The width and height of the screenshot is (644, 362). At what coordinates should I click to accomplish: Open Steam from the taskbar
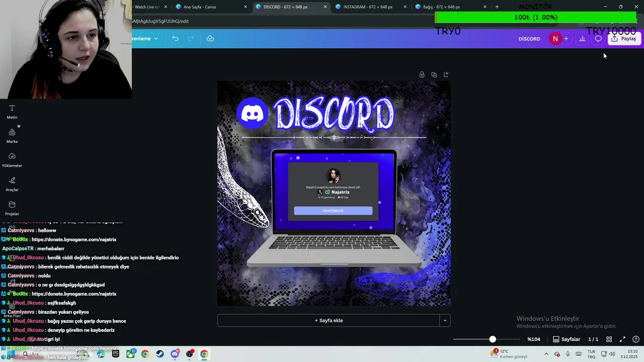pos(160,354)
